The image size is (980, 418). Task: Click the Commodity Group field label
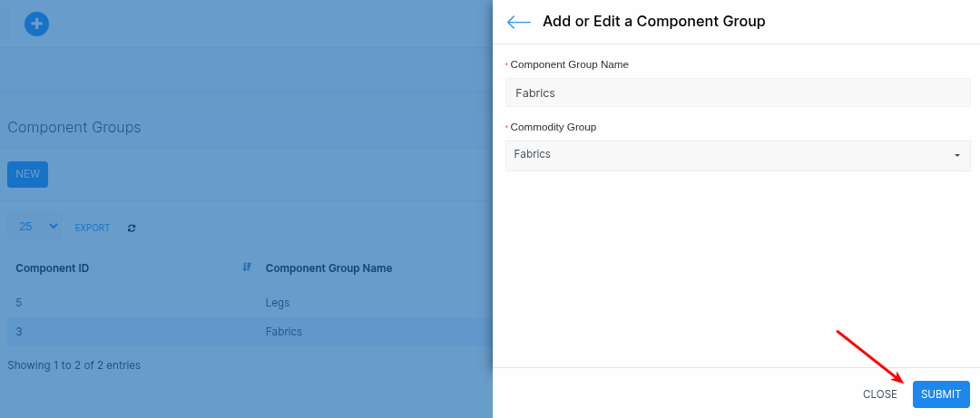[553, 127]
